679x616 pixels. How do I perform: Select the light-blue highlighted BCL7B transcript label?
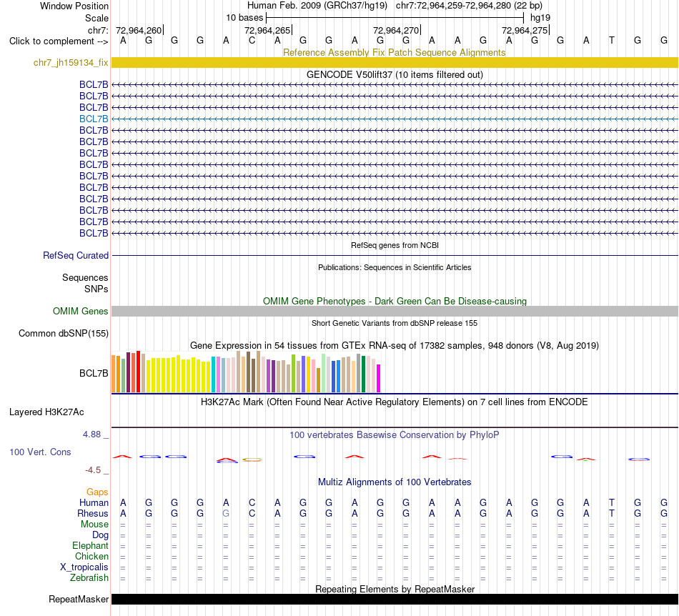94,119
